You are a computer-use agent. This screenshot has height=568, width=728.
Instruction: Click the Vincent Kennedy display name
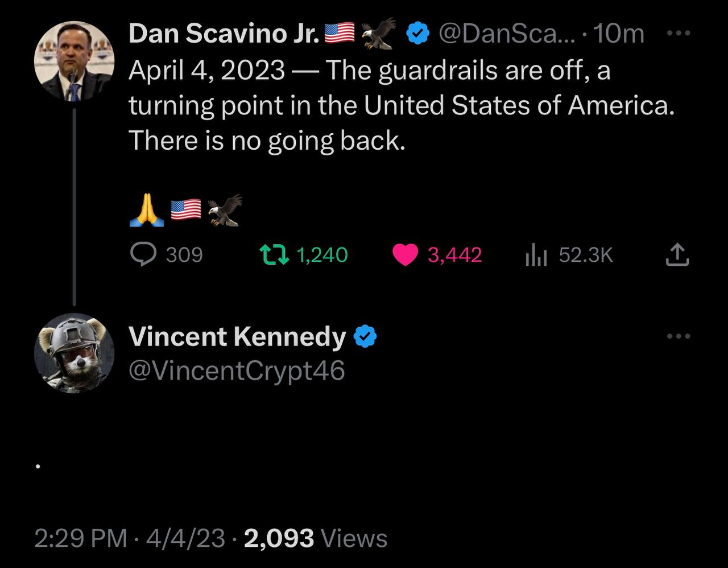click(237, 336)
